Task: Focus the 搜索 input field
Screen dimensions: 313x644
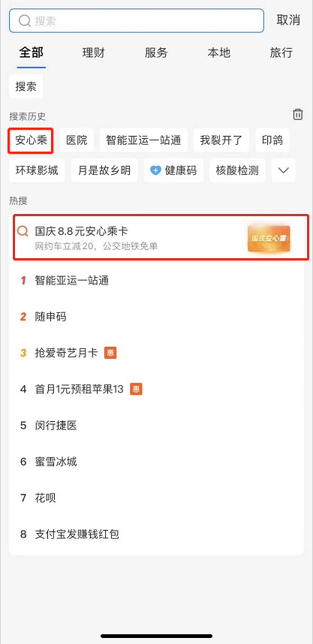Action: (x=137, y=20)
